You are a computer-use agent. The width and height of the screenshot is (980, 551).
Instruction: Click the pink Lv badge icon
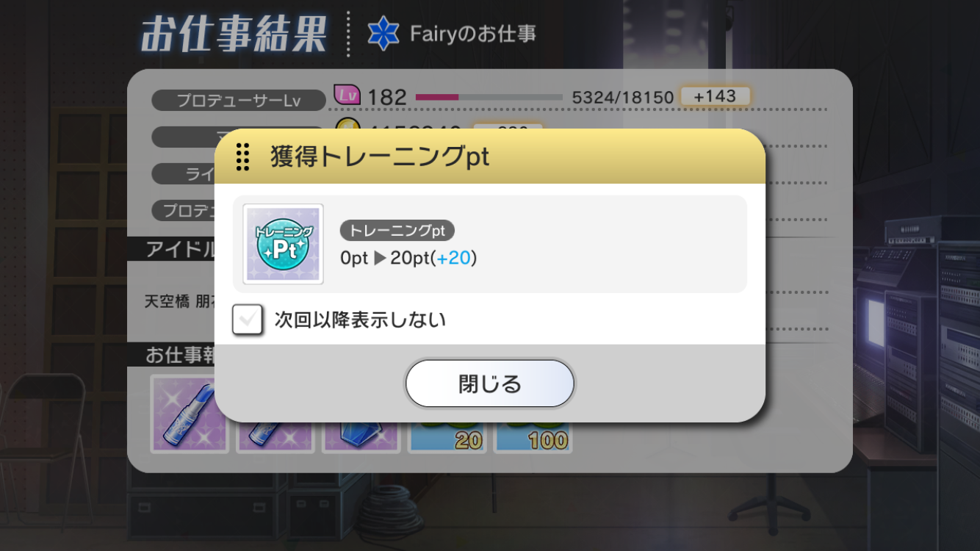click(x=346, y=96)
